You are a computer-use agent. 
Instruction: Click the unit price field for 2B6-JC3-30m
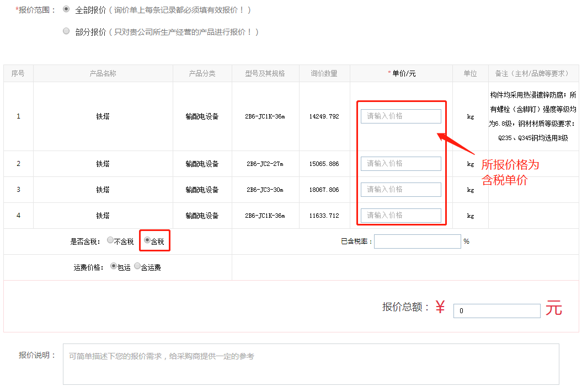point(401,190)
